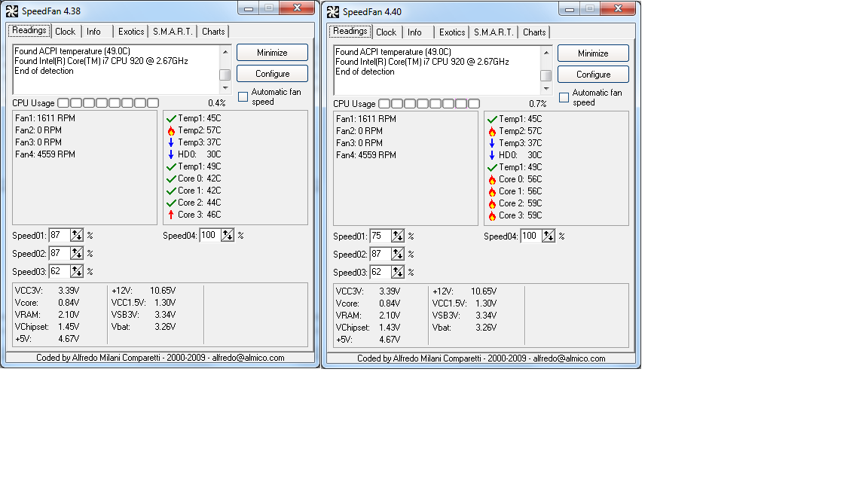Click the Speed04 spinner arrows in SpeedFan 4.40
Viewport: 868px width, 488px height.
tap(549, 236)
